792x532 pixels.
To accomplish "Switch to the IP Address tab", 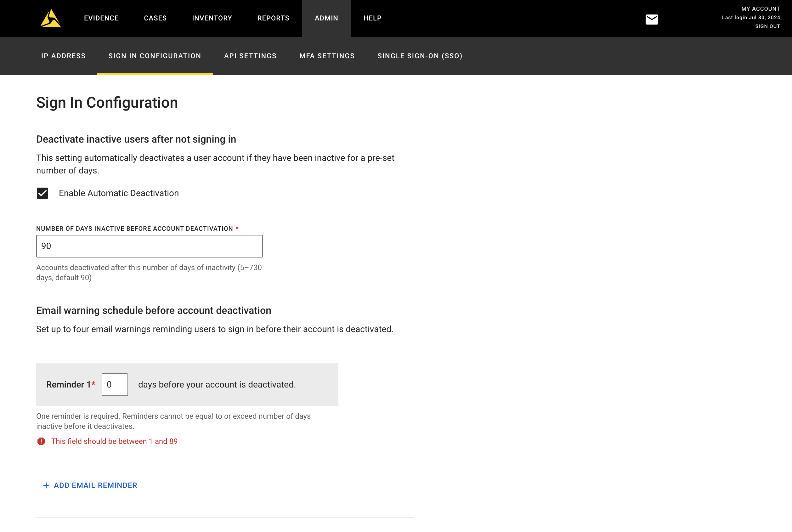I will [63, 56].
